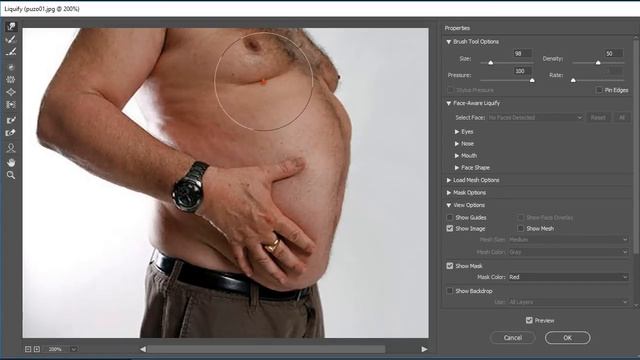Expand the Mouth section
Viewport: 640px width, 360px height.
[x=457, y=156]
